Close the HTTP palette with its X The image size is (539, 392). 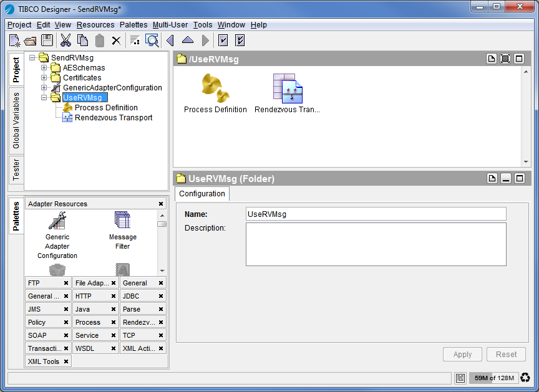pyautogui.click(x=114, y=296)
